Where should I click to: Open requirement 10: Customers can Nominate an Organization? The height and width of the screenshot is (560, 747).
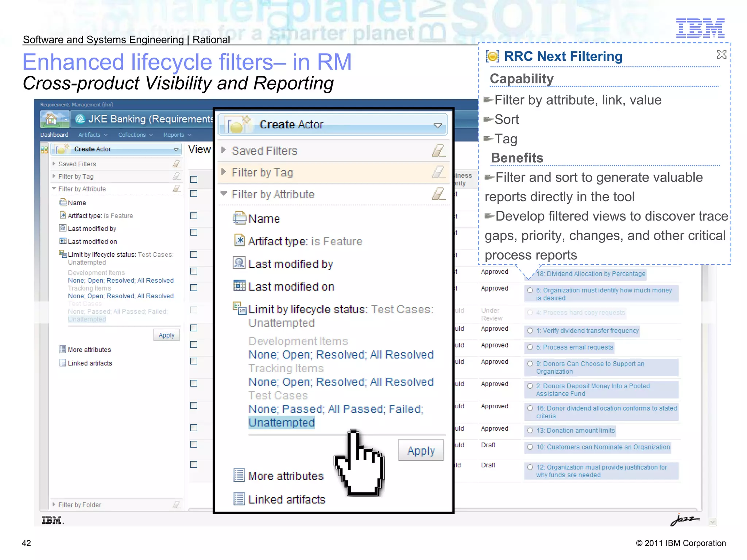pyautogui.click(x=603, y=447)
